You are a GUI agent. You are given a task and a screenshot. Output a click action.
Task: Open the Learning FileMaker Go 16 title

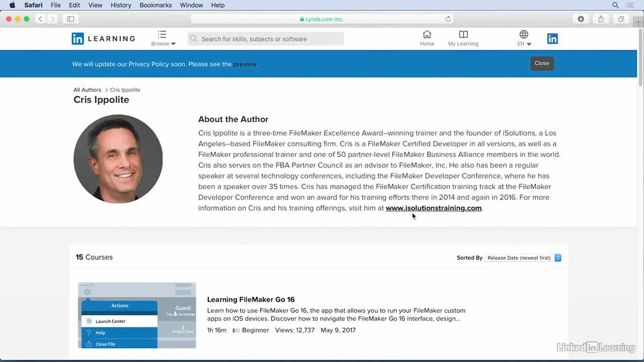(251, 300)
